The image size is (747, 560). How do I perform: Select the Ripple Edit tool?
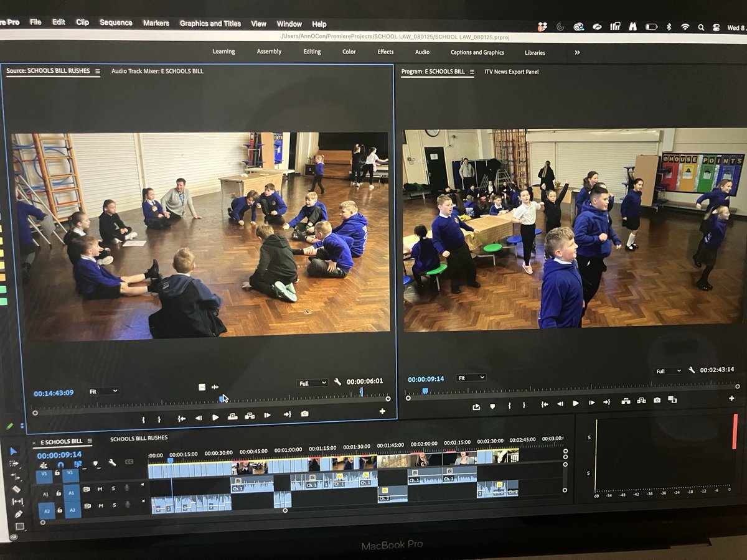[x=16, y=476]
